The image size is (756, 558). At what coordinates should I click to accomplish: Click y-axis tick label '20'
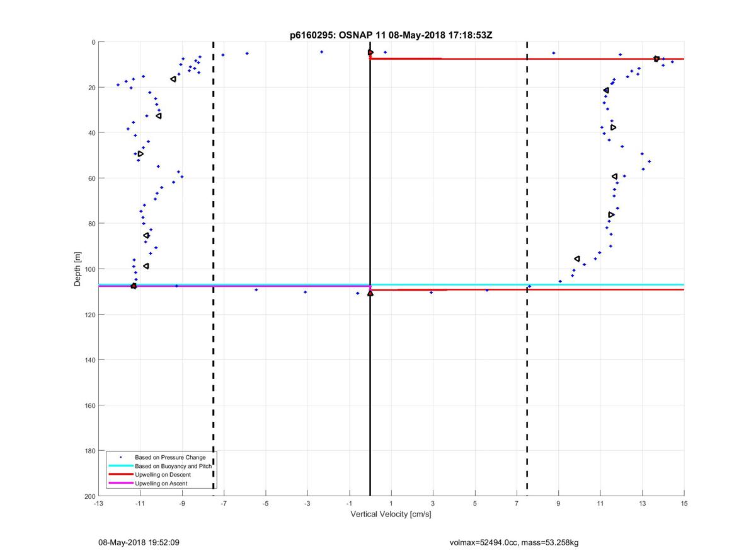coord(91,88)
